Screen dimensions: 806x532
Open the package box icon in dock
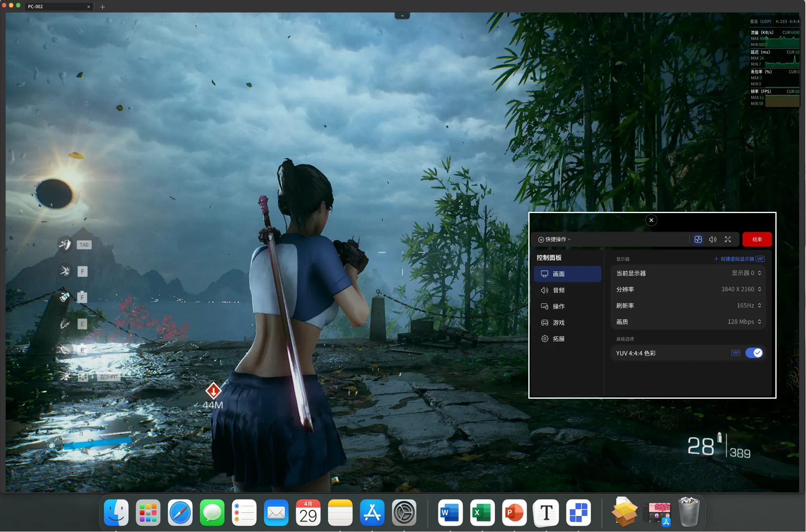click(624, 512)
